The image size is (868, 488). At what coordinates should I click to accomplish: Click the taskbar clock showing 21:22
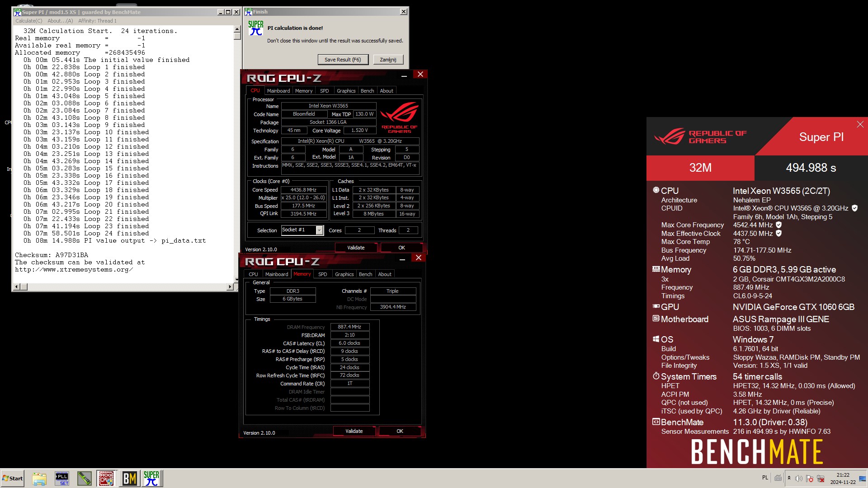(843, 479)
